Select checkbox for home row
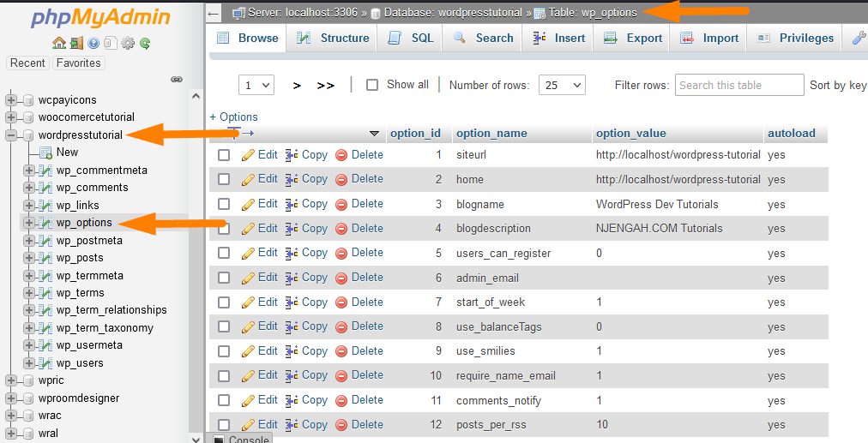Screen dimensions: 868x443 point(224,180)
